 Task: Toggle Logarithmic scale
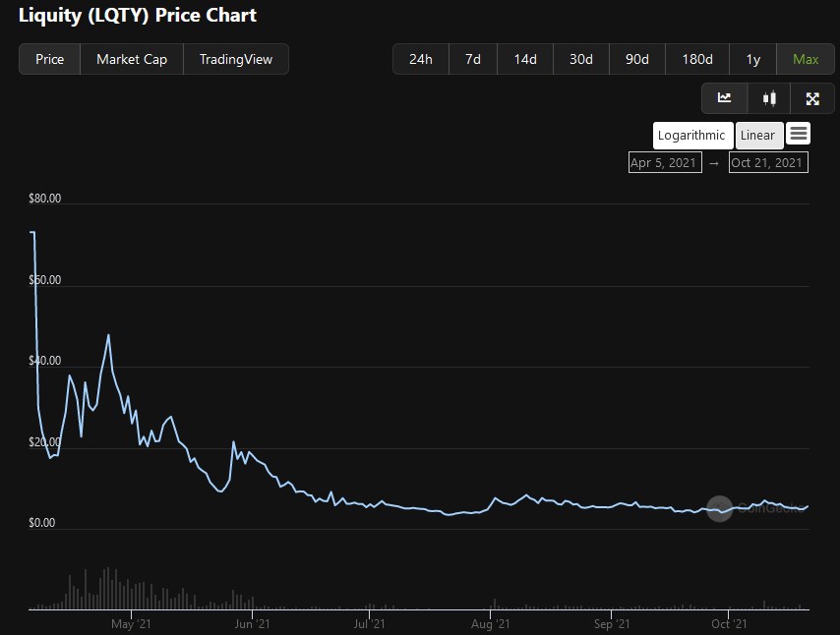[x=691, y=136]
